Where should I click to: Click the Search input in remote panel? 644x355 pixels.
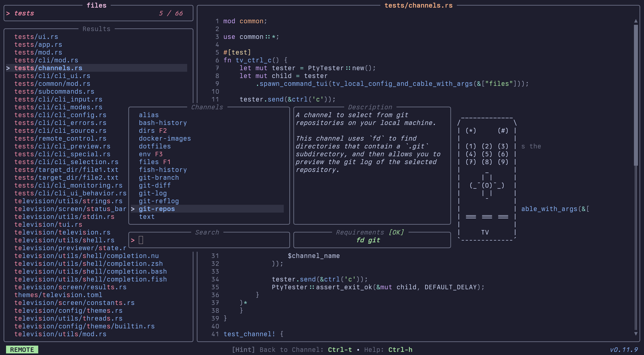click(209, 240)
